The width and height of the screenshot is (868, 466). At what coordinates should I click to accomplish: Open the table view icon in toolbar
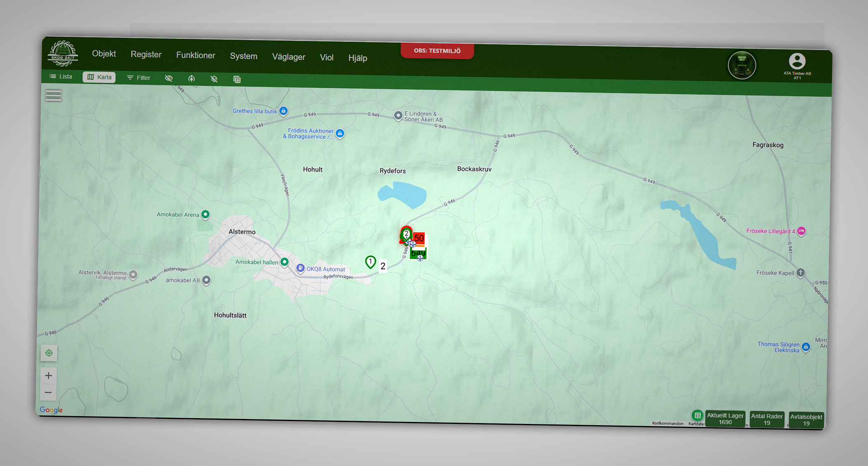click(x=237, y=79)
